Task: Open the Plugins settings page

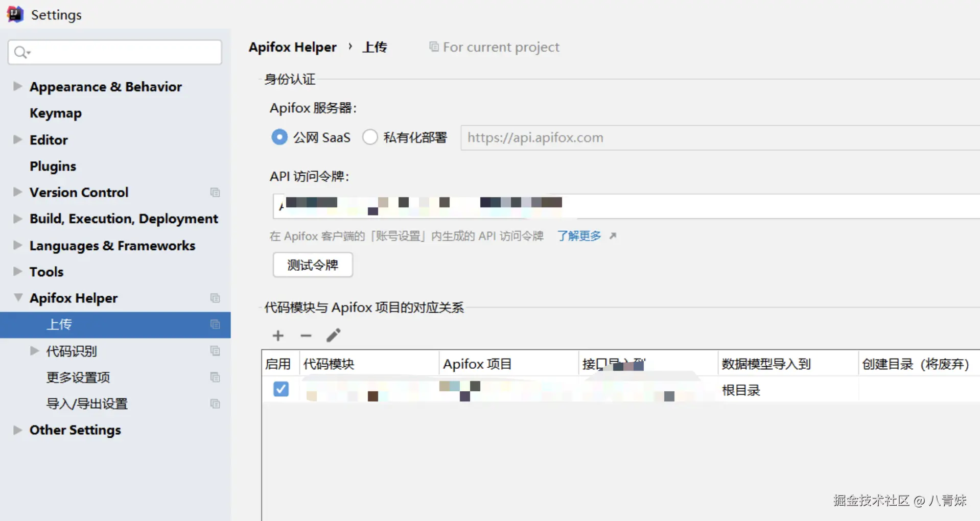Action: click(x=53, y=166)
